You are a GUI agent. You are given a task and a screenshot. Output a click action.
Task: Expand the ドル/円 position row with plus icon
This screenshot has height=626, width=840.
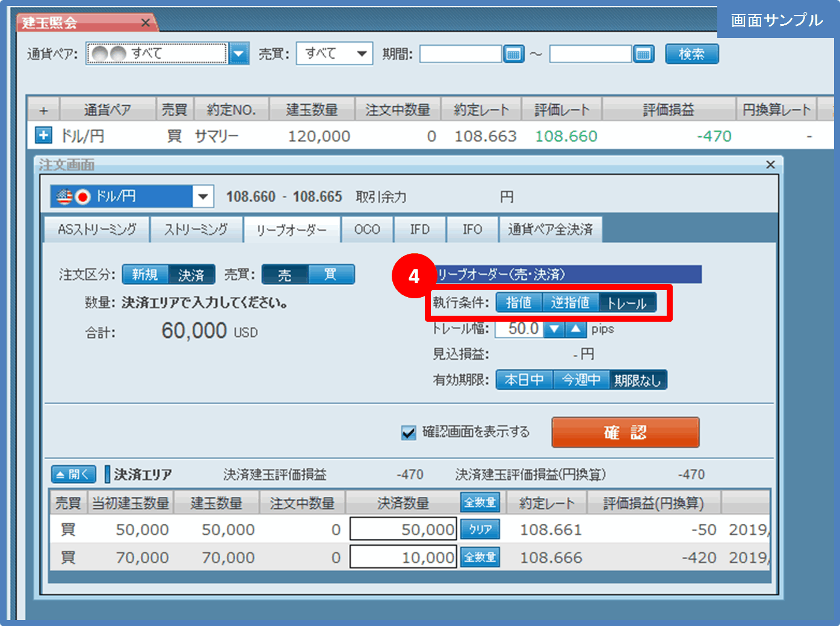click(43, 135)
